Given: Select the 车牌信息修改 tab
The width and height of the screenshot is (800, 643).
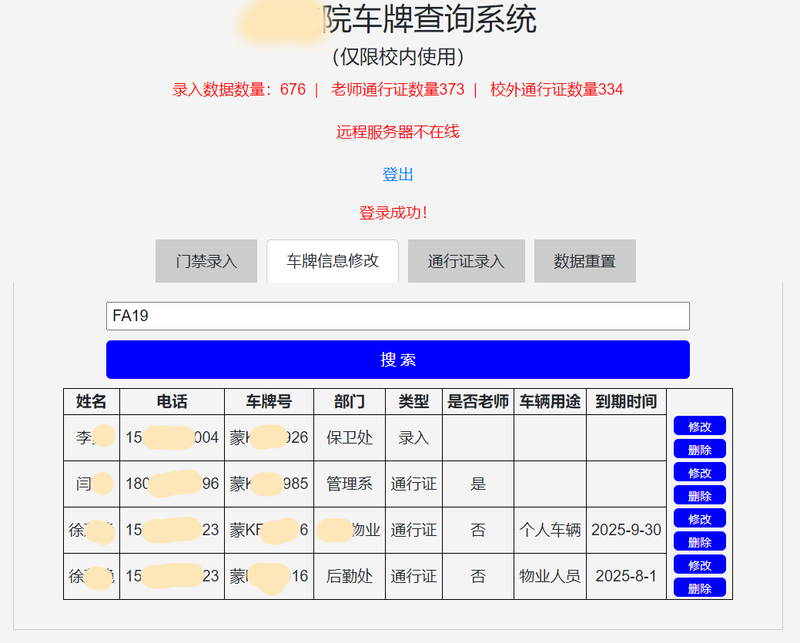Looking at the screenshot, I should pos(332,261).
